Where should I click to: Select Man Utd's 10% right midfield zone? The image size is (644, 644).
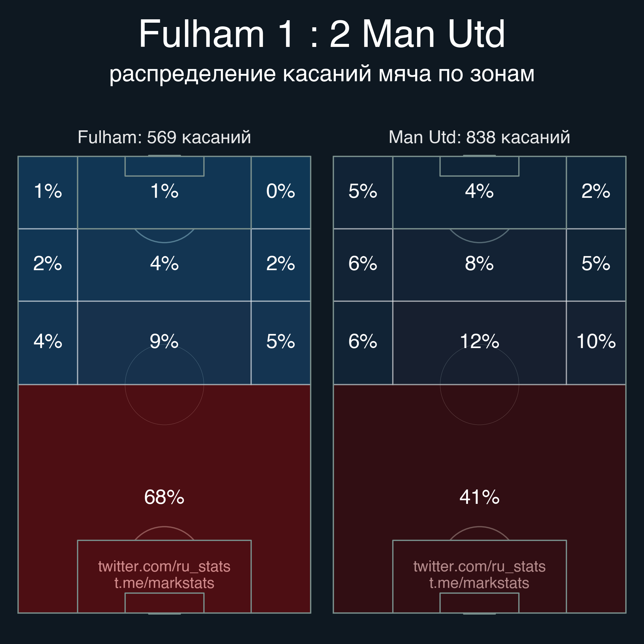click(596, 343)
